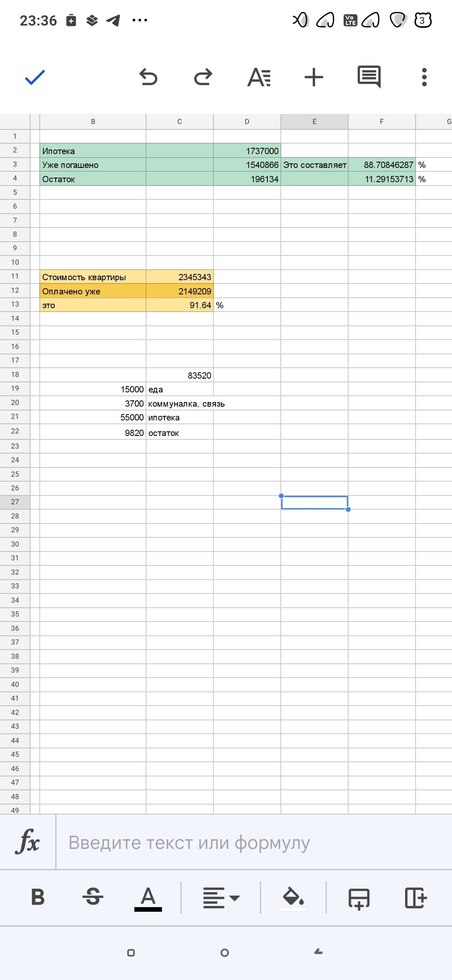452x980 pixels.
Task: Open the text color picker
Action: coord(148,898)
